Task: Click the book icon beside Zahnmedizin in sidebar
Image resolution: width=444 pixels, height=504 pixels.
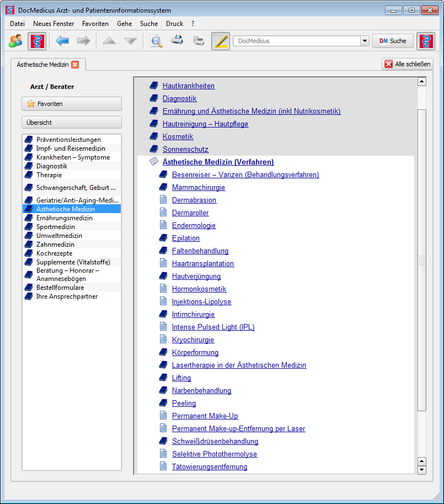Action: click(29, 245)
